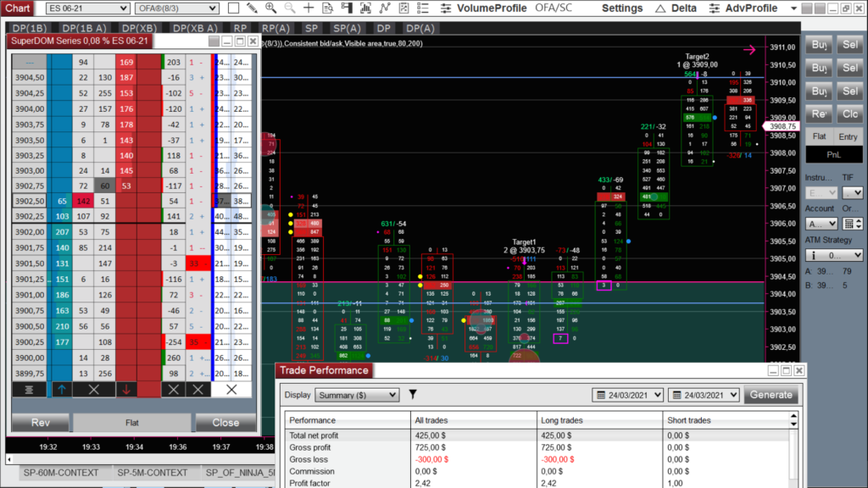Click the Flat button in SuperDOM
Screen dimensions: 868x488
point(131,422)
